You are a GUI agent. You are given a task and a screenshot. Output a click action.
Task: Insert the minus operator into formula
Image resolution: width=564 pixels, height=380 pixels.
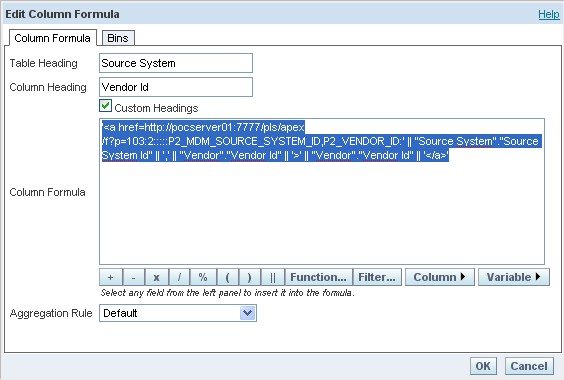[x=133, y=277]
